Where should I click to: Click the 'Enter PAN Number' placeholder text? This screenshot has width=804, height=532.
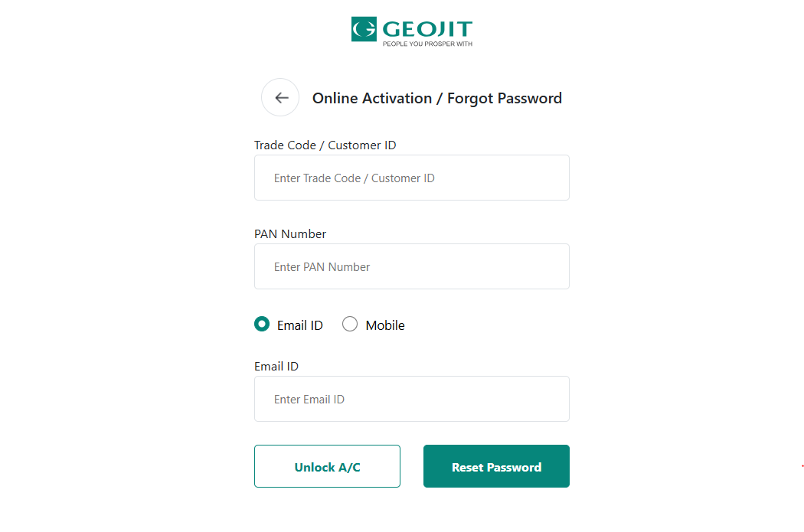coord(322,267)
